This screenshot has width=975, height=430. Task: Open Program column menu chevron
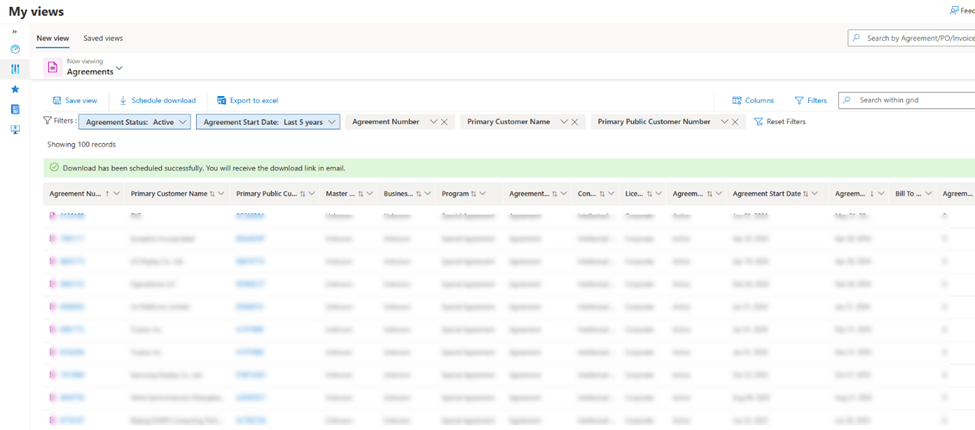coord(483,194)
